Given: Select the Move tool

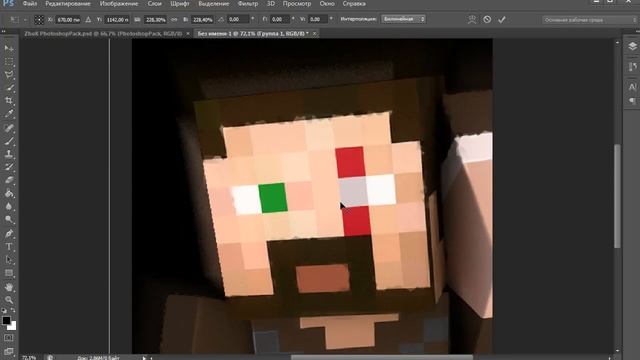Looking at the screenshot, I should tap(9, 48).
